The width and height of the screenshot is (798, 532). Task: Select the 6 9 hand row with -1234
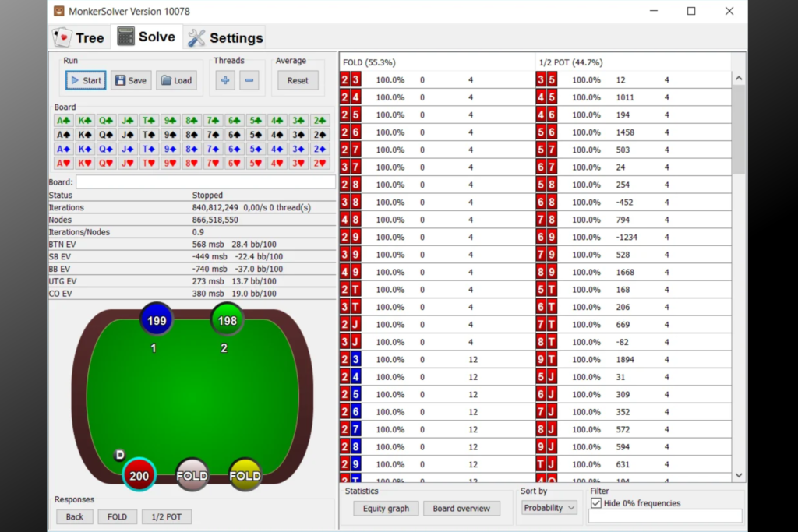point(634,237)
